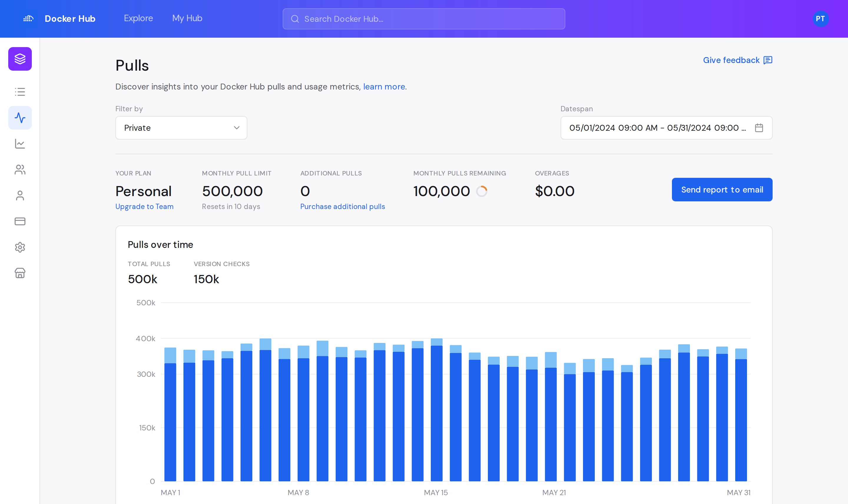Click Purchase additional pulls link
The image size is (848, 504).
coord(342,206)
